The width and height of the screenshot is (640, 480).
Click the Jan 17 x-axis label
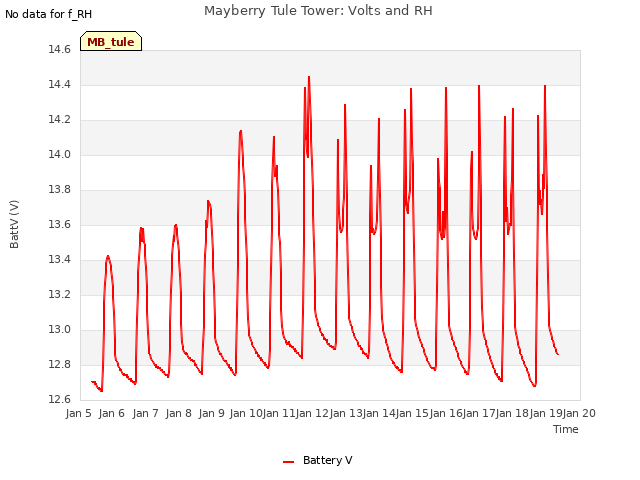pos(479,413)
